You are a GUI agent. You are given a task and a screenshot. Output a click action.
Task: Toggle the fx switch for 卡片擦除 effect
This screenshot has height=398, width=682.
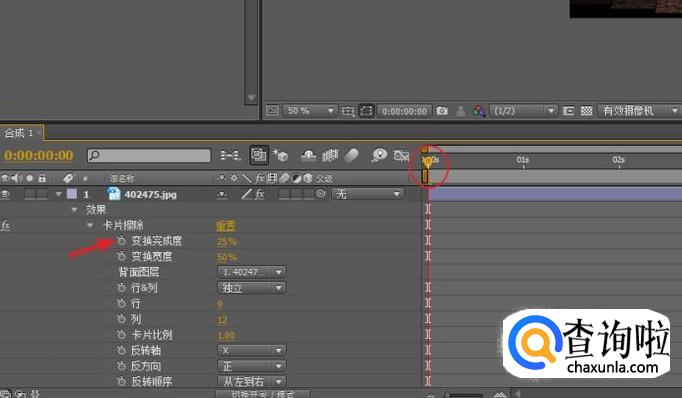point(5,225)
